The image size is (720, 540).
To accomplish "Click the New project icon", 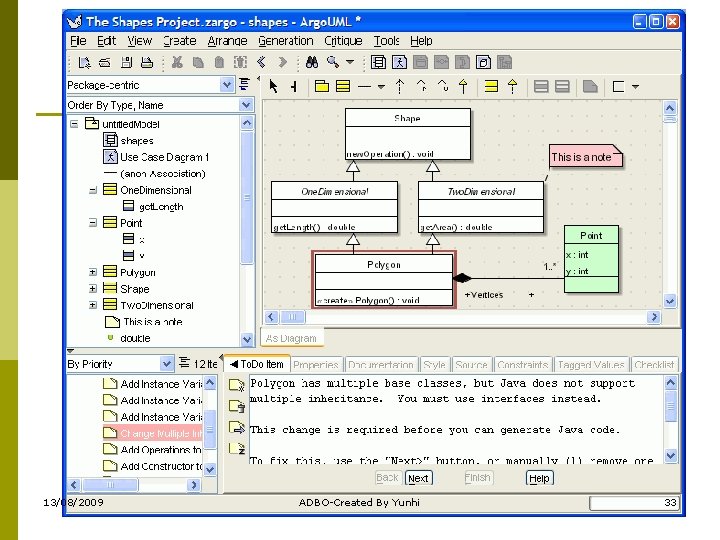I will pos(84,62).
